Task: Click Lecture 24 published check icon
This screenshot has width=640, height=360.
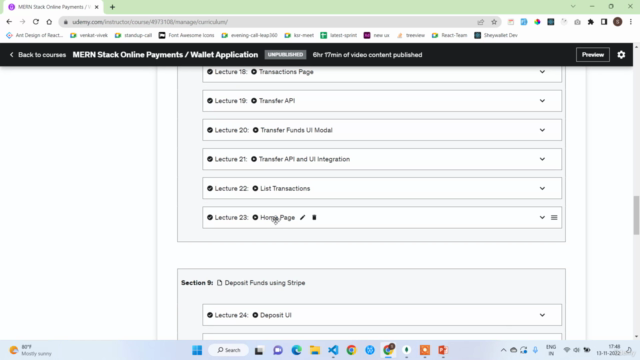Action: [x=210, y=315]
